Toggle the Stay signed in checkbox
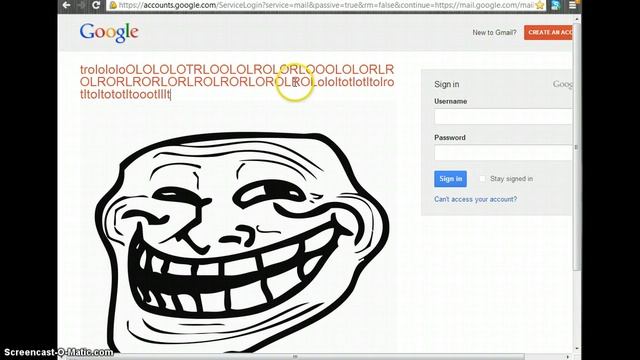 (482, 179)
